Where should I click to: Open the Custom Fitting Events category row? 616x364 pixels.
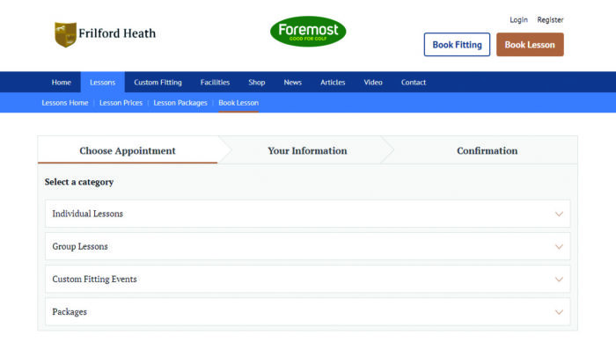click(x=308, y=280)
